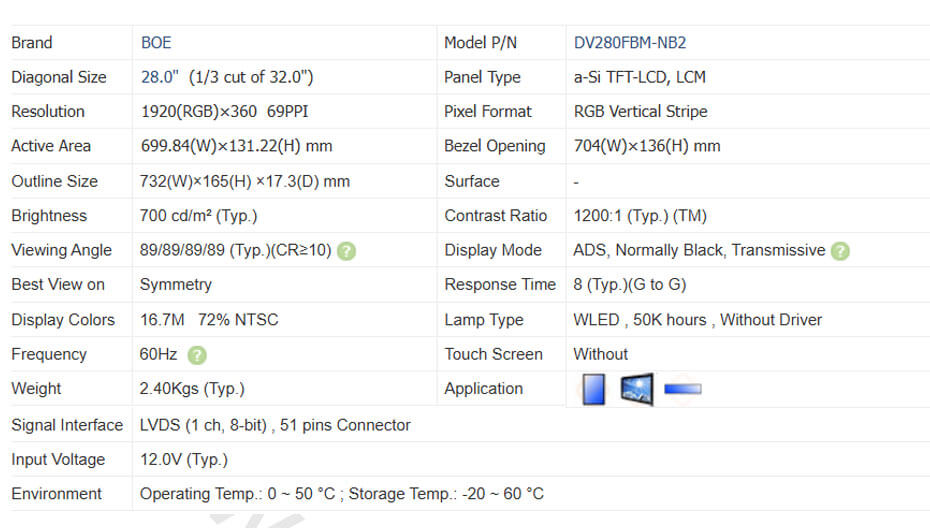Open the BOE brand link
Screen dimensions: 930x528
click(156, 43)
